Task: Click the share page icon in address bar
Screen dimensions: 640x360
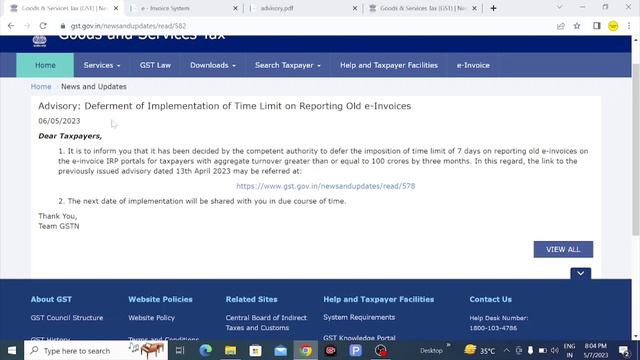Action: click(x=560, y=26)
